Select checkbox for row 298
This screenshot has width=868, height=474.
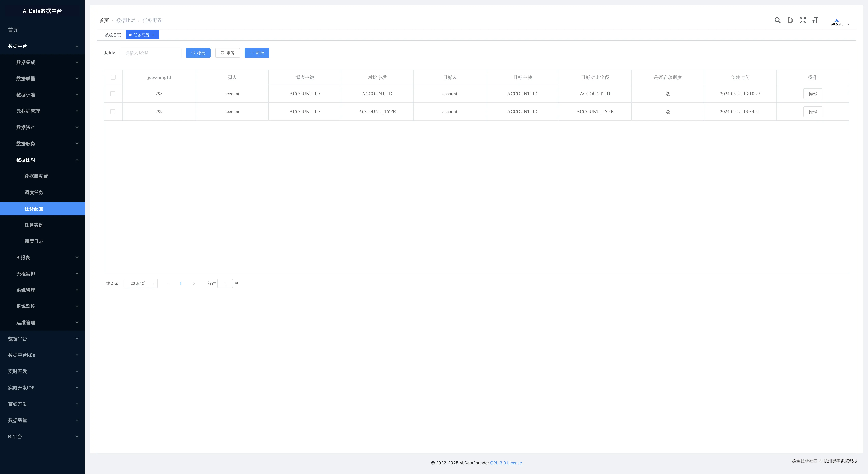(113, 94)
